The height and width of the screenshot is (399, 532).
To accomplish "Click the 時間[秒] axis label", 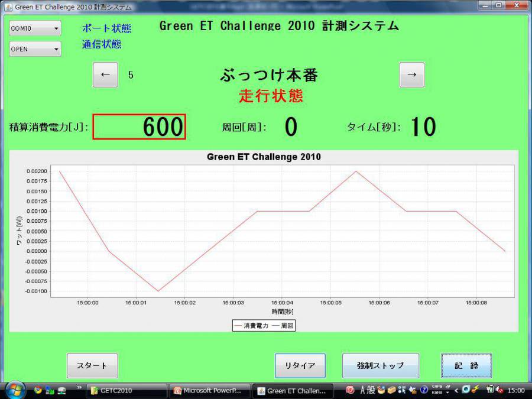I will coord(283,312).
